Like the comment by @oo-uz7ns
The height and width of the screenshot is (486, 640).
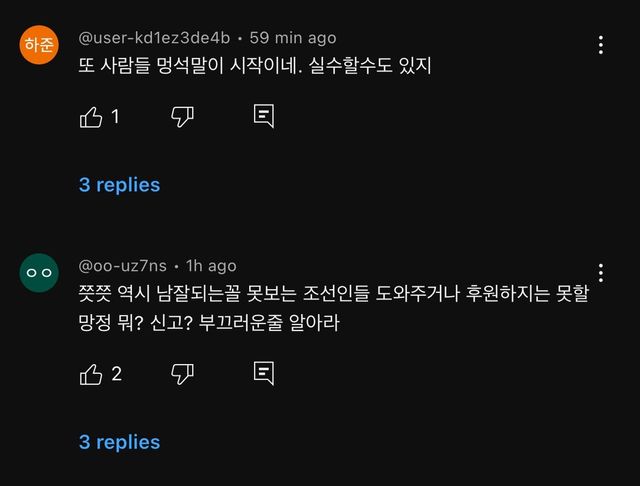coord(91,374)
